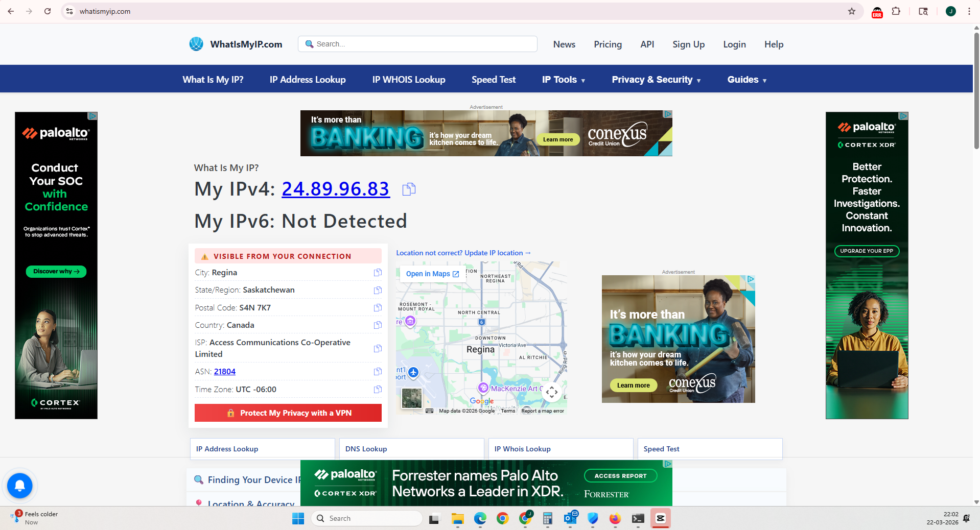Image resolution: width=980 pixels, height=530 pixels.
Task: Open the Speed Test nav item
Action: [493, 80]
